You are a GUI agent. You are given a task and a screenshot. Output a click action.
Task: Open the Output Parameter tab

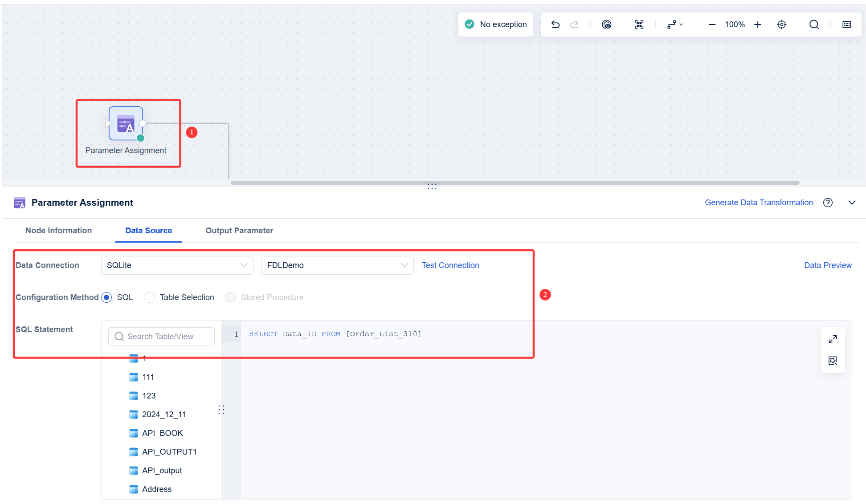[x=239, y=231]
